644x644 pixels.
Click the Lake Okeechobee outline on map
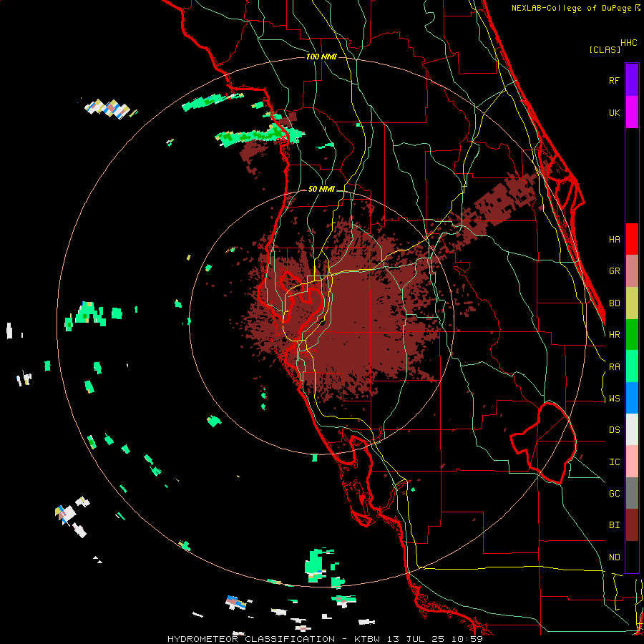(544, 443)
